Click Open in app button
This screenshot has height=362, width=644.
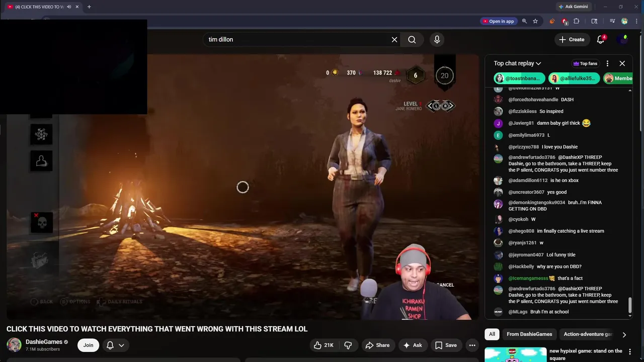click(498, 21)
